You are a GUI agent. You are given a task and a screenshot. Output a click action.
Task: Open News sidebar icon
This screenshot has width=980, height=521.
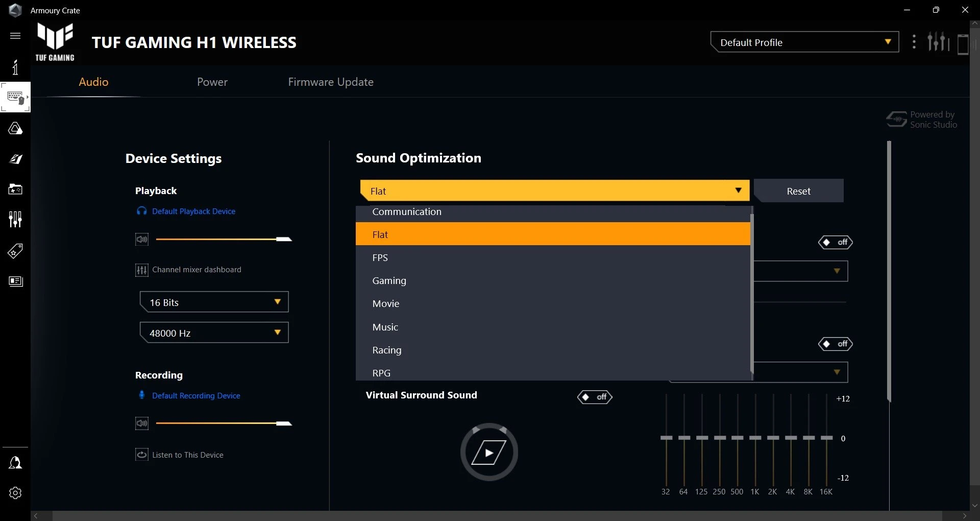(15, 281)
